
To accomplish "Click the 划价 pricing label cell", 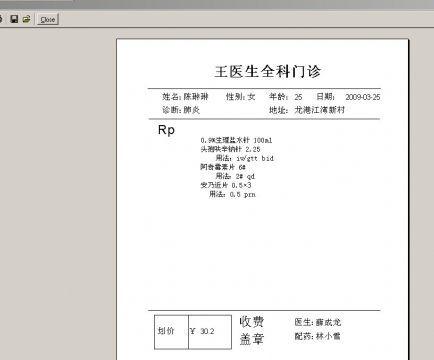I will [171, 332].
